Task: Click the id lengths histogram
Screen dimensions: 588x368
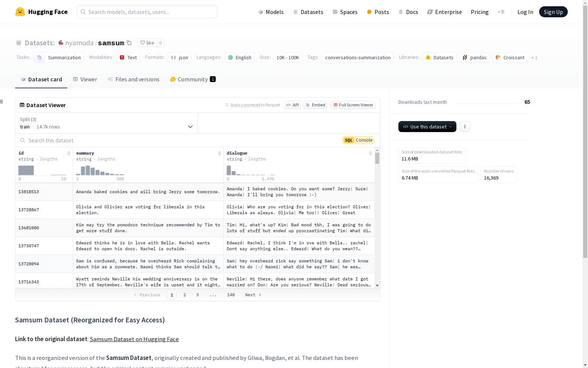Action: [x=42, y=170]
